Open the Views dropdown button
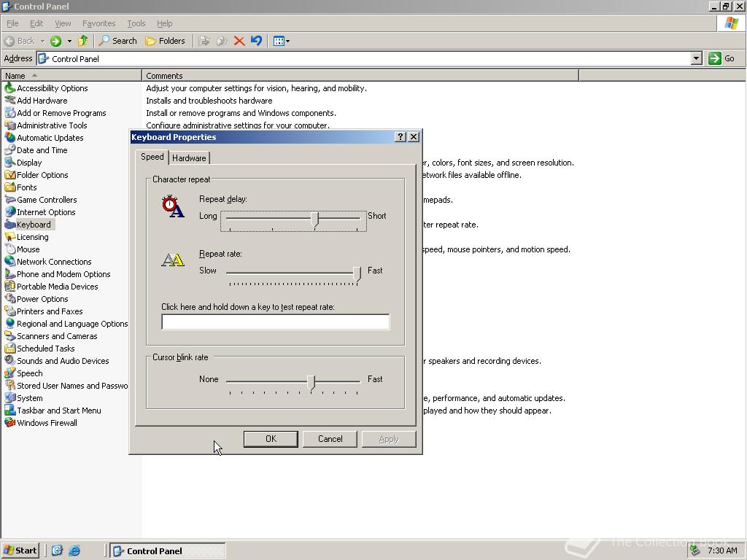Image resolution: width=747 pixels, height=560 pixels. [282, 41]
